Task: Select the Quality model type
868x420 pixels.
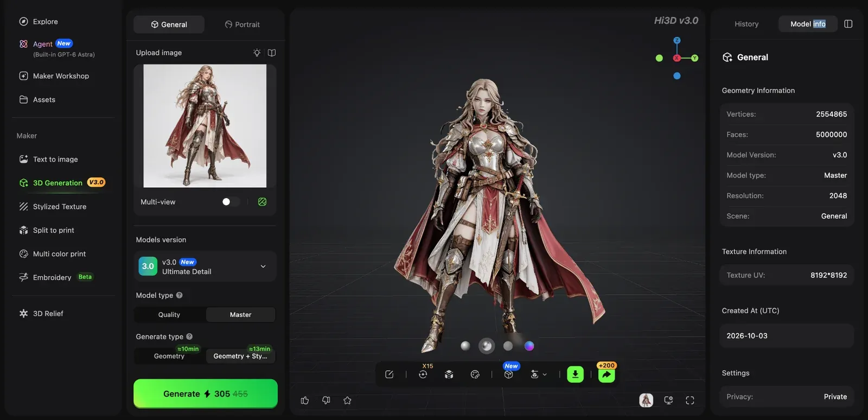Action: (x=169, y=315)
